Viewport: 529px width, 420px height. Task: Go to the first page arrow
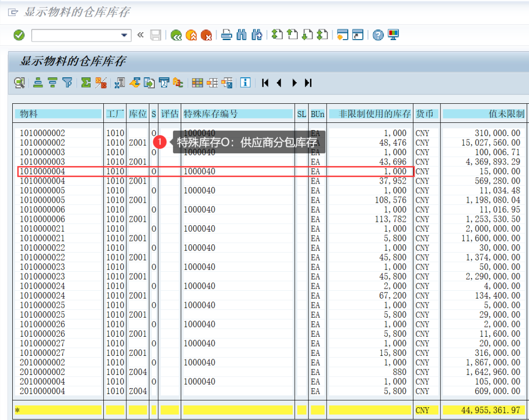265,83
